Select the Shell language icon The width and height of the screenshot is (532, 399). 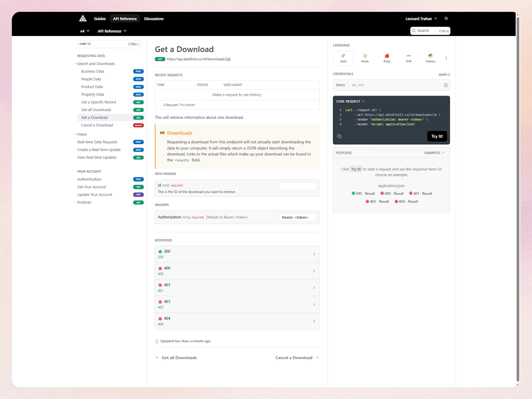[343, 58]
